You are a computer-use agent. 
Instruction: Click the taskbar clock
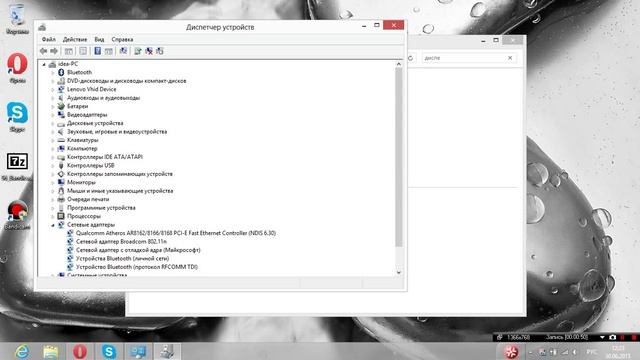[618, 351]
